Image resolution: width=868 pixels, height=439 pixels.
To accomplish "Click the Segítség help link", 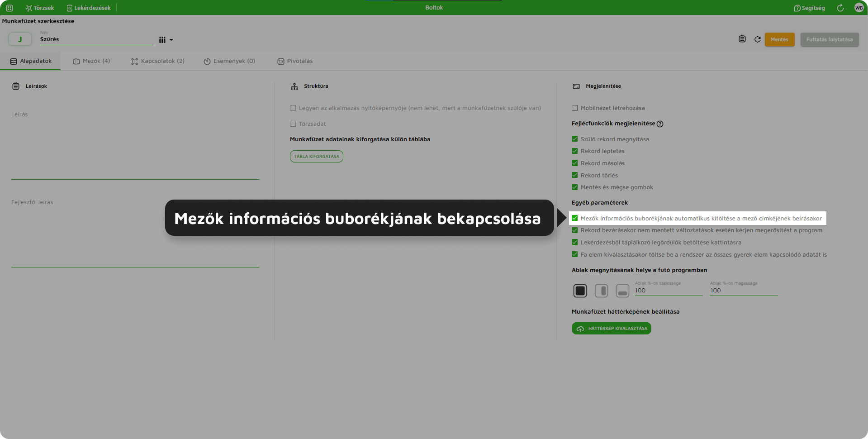I will [x=809, y=8].
